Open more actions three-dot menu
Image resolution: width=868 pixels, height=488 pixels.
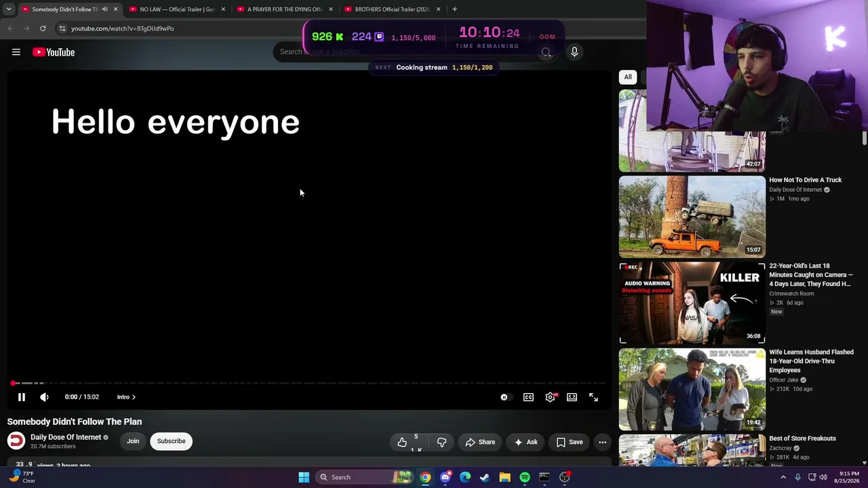tap(602, 442)
